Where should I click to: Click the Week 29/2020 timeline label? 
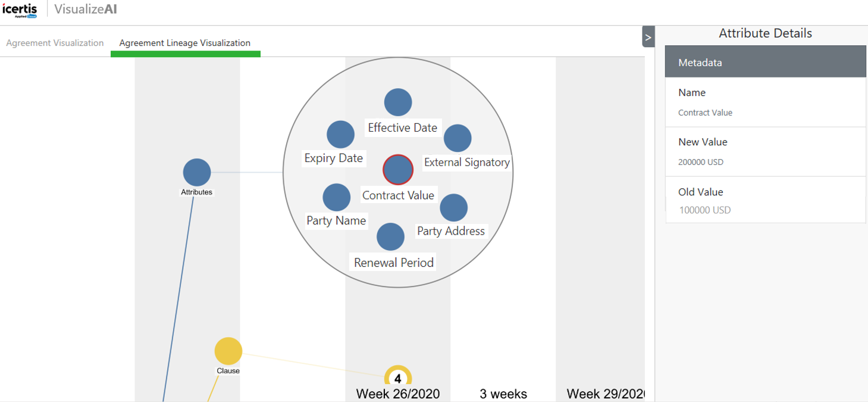[x=606, y=394]
